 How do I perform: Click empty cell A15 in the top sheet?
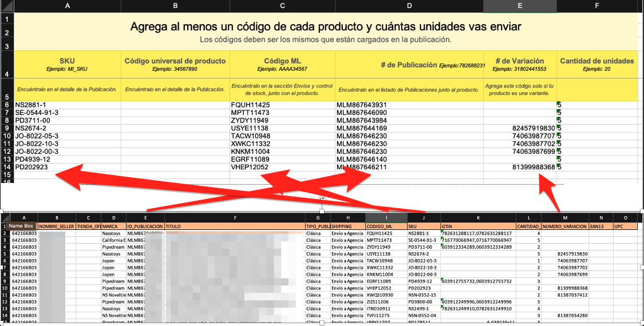[68, 175]
